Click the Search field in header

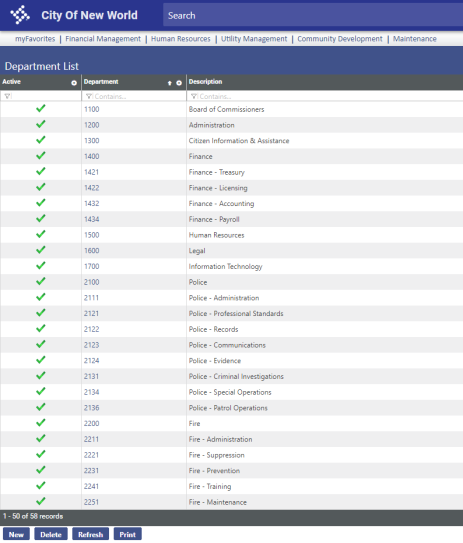[313, 15]
